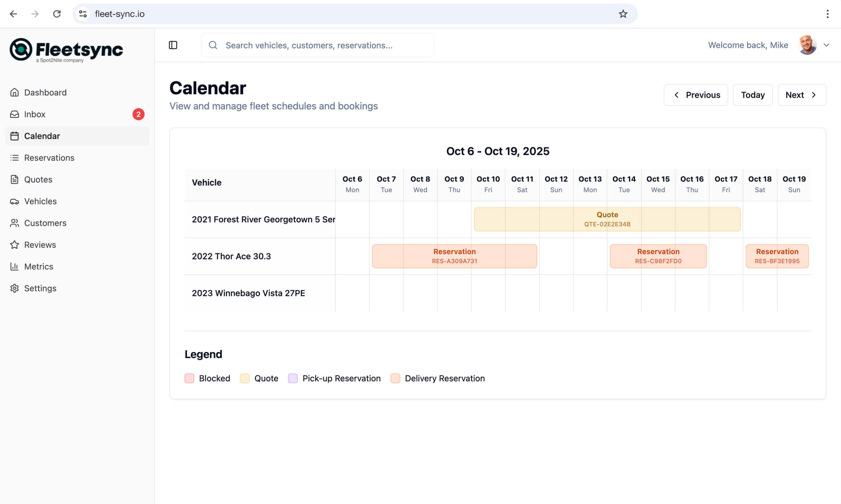
Task: Click the Inbox envelope icon
Action: [x=14, y=114]
